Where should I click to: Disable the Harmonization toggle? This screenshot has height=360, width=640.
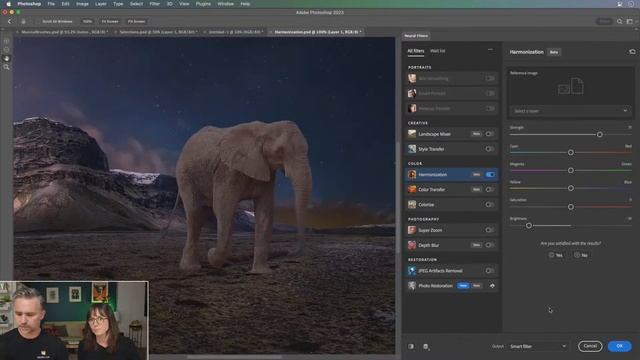point(490,175)
